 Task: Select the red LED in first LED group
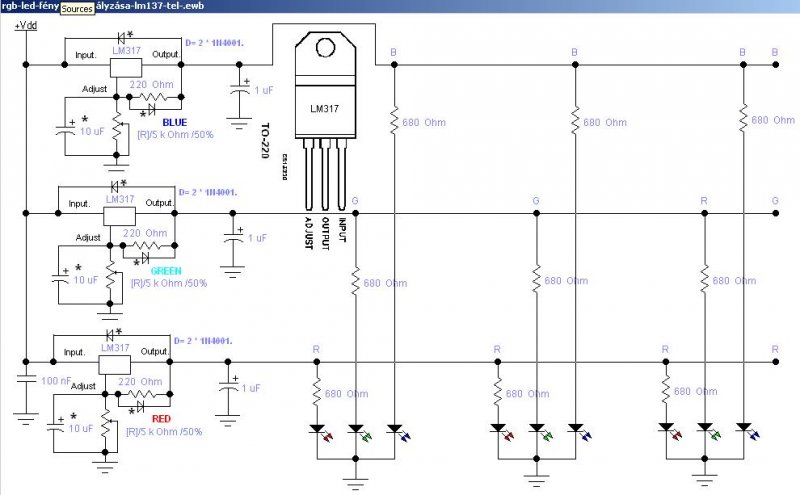coord(320,432)
